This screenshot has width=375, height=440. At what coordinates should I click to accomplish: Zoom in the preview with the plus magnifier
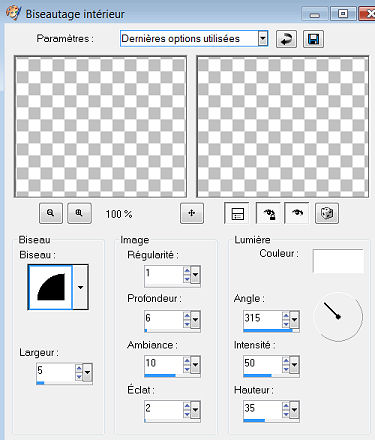coord(79,213)
